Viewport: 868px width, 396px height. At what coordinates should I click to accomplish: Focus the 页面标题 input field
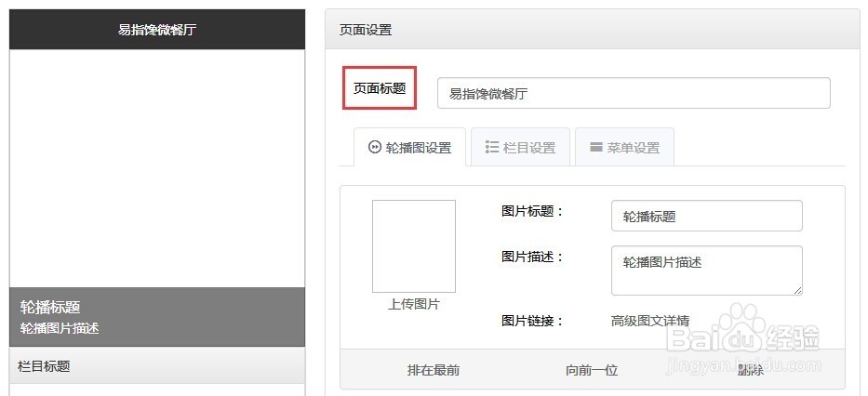tap(634, 93)
